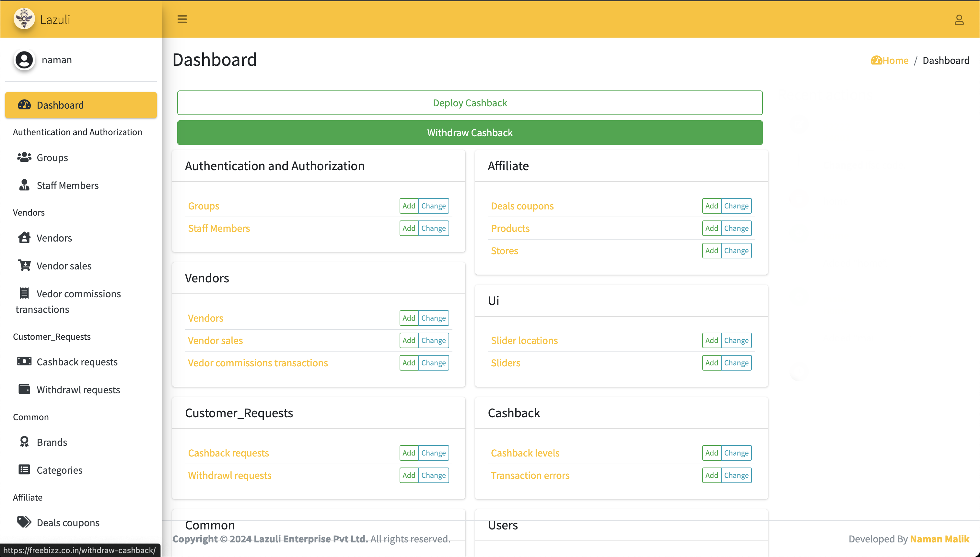
Task: Click Change for Vedor commissions transactions
Action: (x=433, y=363)
